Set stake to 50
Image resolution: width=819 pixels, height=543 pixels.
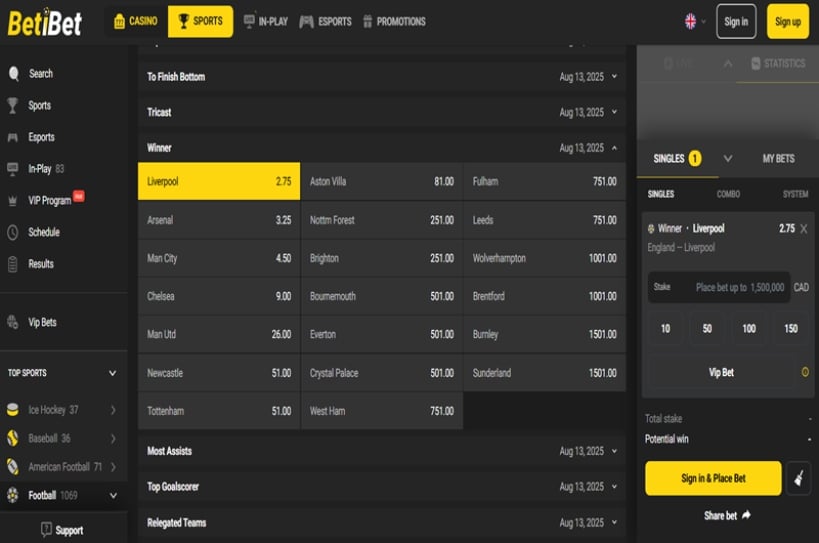[707, 328]
